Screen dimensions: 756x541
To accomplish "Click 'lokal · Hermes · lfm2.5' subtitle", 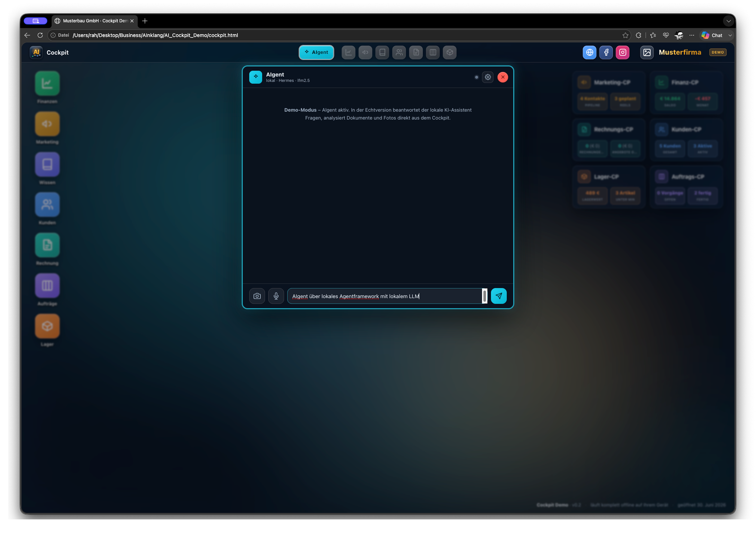I will click(288, 81).
